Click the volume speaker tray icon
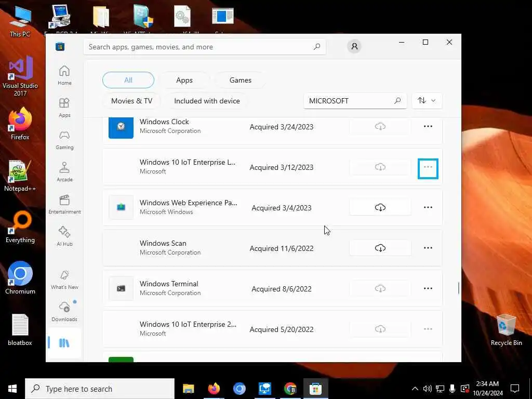This screenshot has width=532, height=399. [427, 389]
